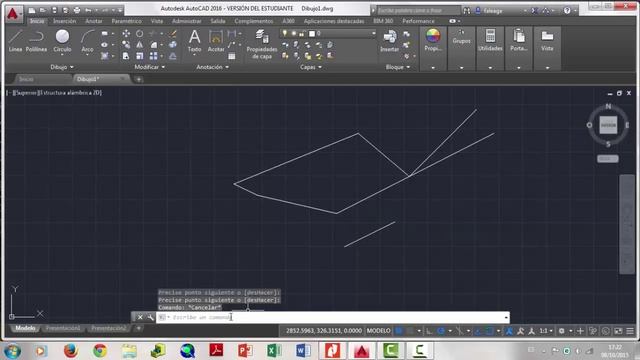
Task: Open the command history dropdown arrow
Action: [506, 317]
